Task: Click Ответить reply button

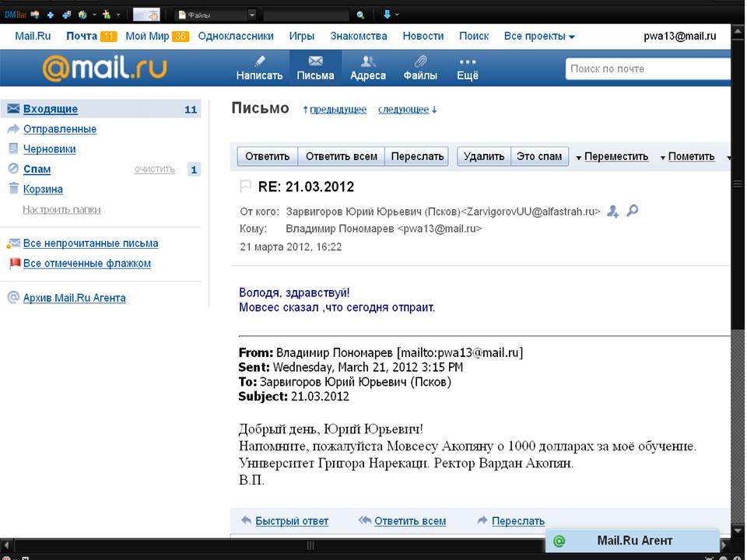Action: 267,156
